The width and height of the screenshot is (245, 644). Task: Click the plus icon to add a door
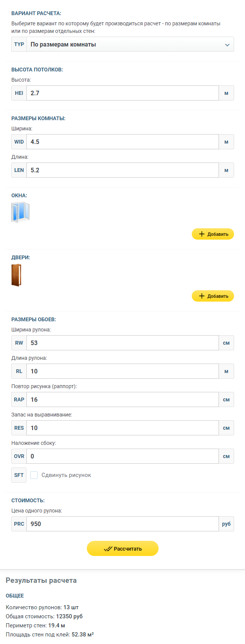pyautogui.click(x=202, y=296)
